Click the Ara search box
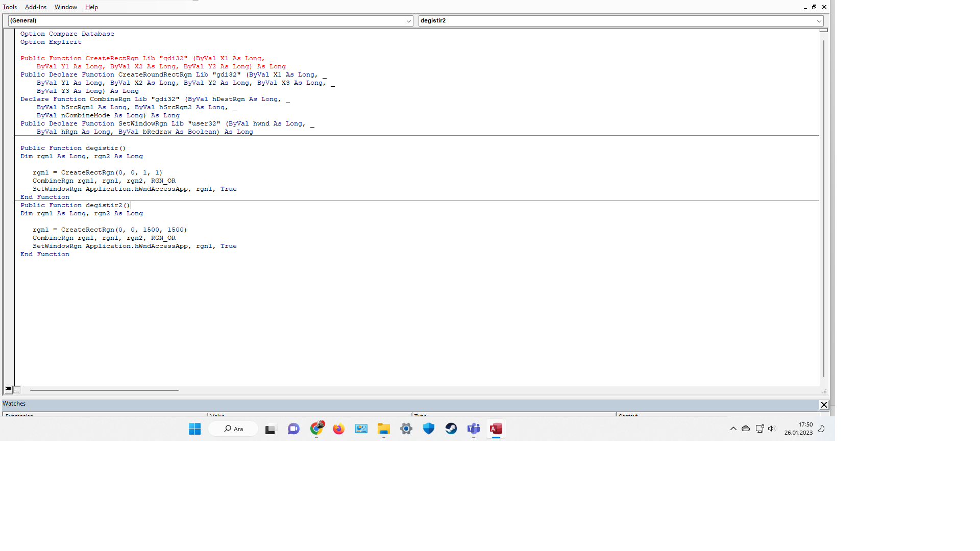980x551 pixels. tap(233, 429)
